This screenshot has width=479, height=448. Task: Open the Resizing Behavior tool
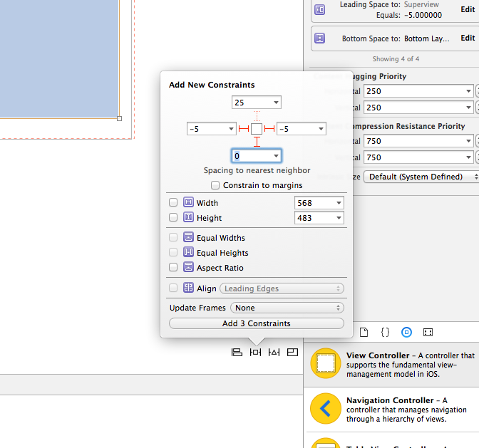pos(292,353)
